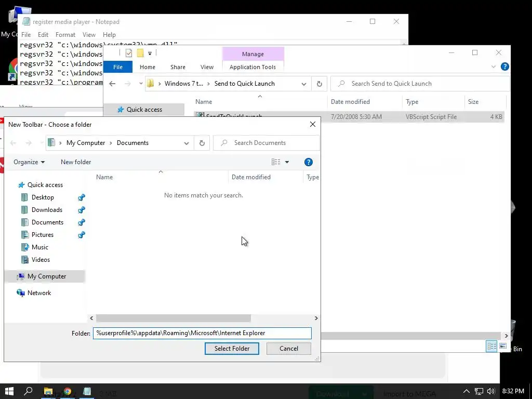Click the dialog horizontal scrollbar thumb
The height and width of the screenshot is (399, 532).
pos(174,318)
